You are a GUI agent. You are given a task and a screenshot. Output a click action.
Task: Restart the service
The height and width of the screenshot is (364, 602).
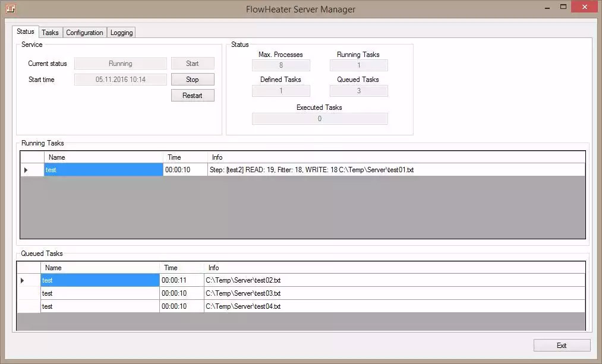point(193,96)
